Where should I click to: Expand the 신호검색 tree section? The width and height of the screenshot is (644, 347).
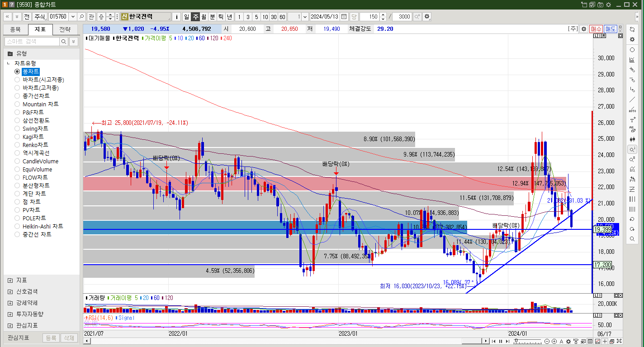click(10, 292)
